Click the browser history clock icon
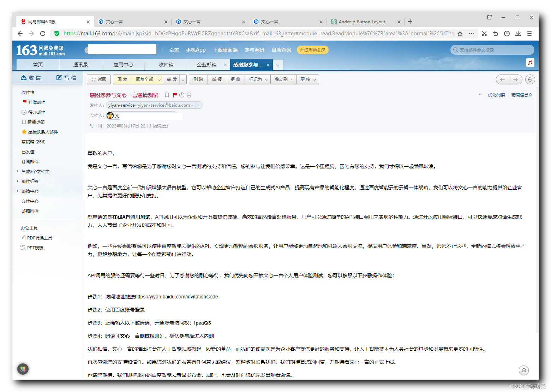 click(507, 34)
